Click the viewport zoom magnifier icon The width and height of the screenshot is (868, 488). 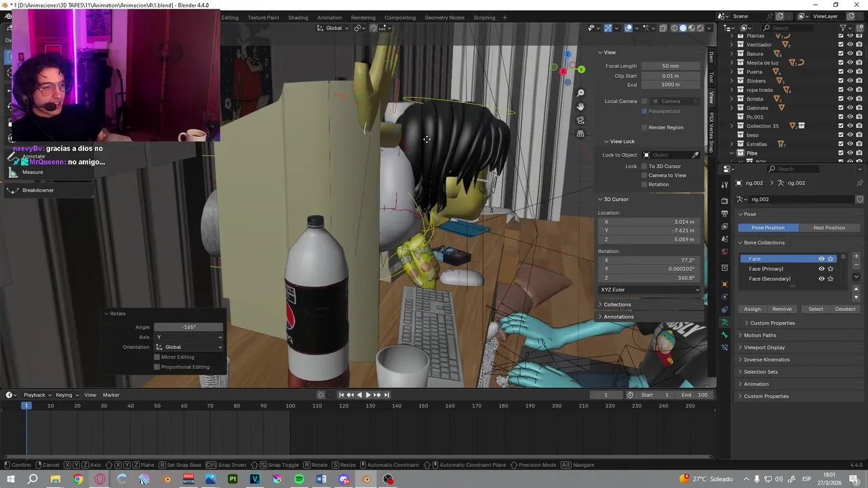click(580, 93)
